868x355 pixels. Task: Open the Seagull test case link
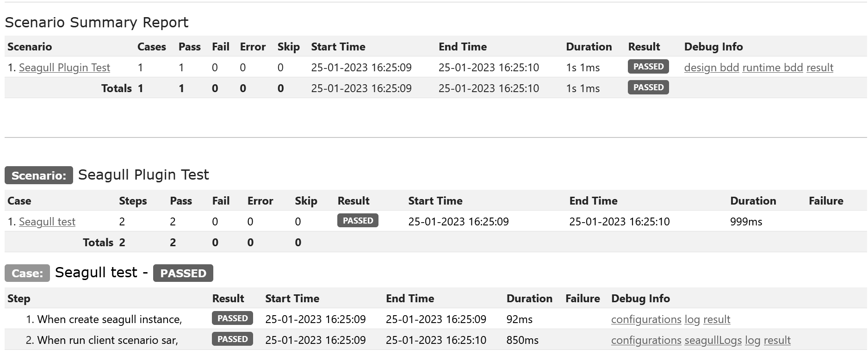(47, 222)
